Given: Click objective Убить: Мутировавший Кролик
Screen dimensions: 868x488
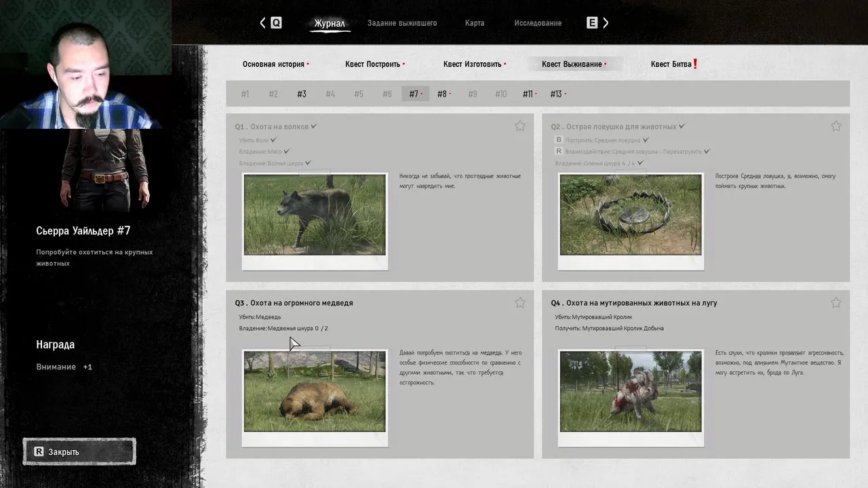Looking at the screenshot, I should (x=593, y=317).
